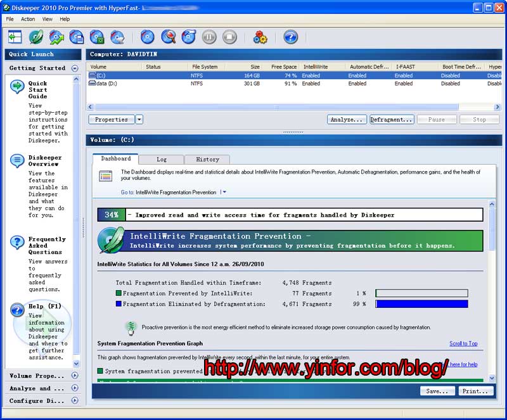Click the blue 99% defragmentation progress bar
The width and height of the screenshot is (507, 420).
[421, 303]
